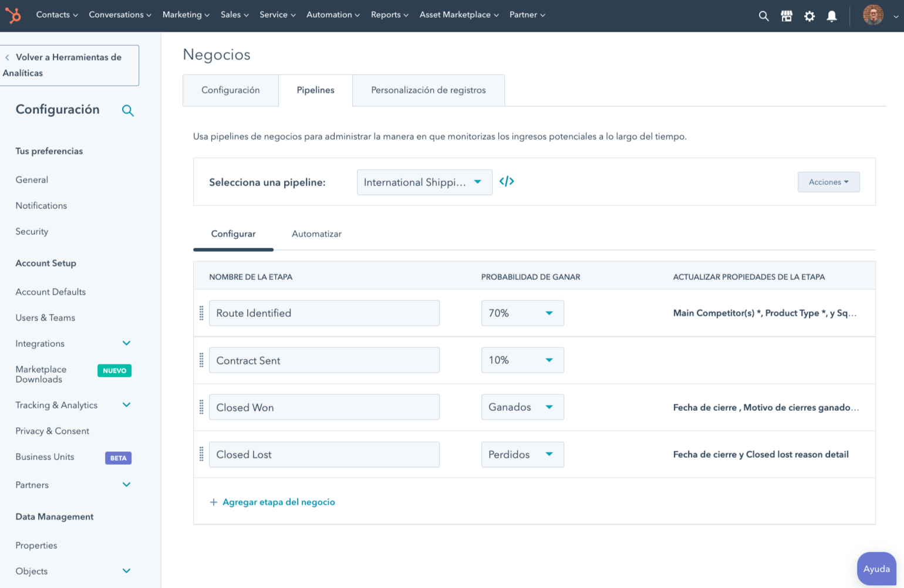
Task: Open Privacy & Consent settings
Action: point(52,431)
